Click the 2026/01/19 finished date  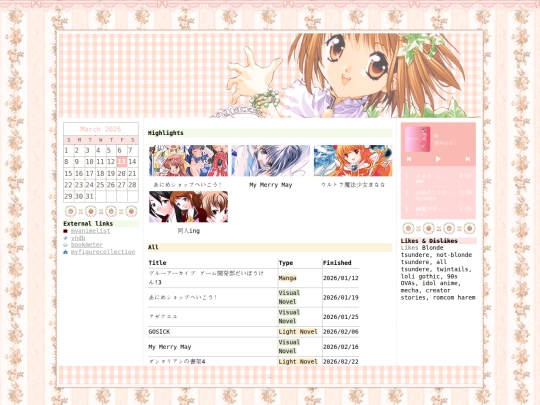(x=341, y=297)
